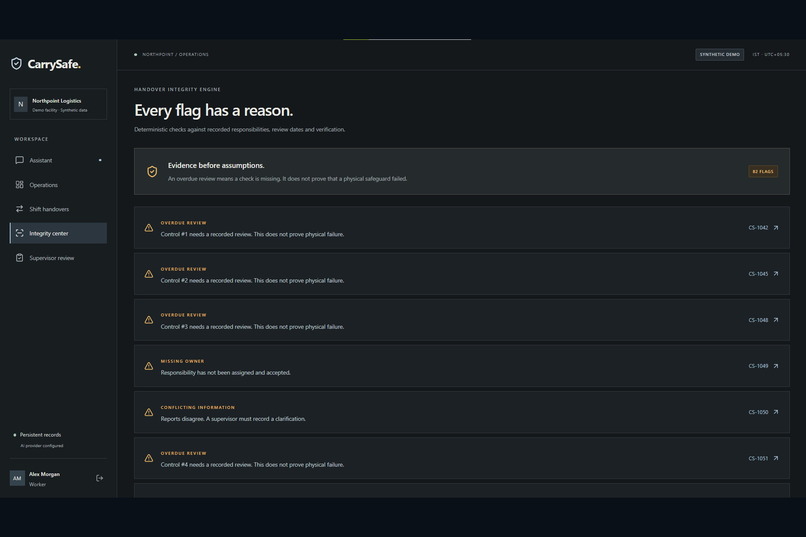Click the Northpoint Logistics facility name in the sidebar
The height and width of the screenshot is (537, 806).
pos(57,101)
